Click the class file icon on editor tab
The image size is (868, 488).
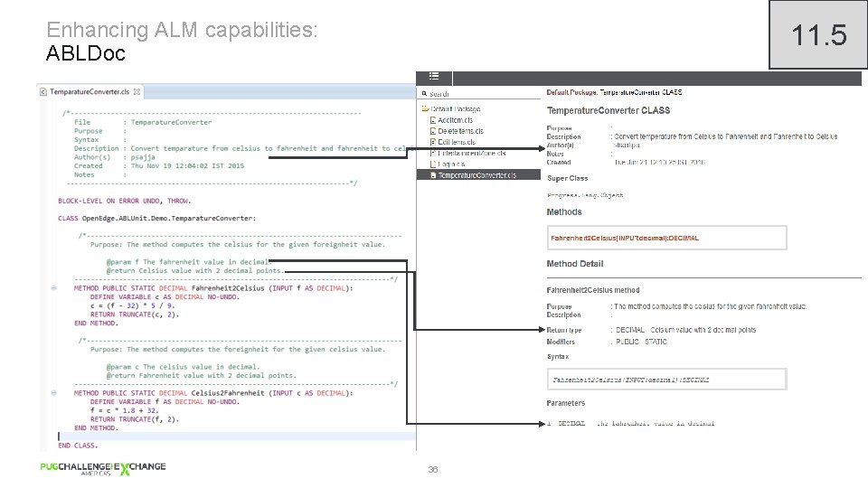[43, 92]
